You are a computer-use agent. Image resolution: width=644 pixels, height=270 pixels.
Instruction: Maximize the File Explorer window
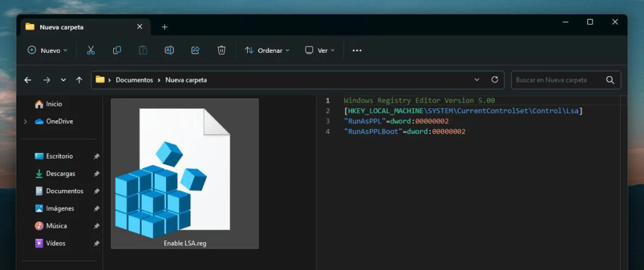coord(590,22)
